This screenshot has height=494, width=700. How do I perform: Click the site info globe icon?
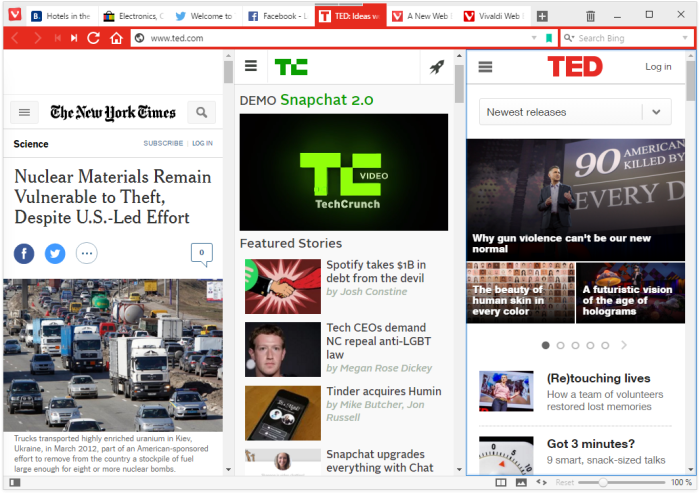pos(140,38)
